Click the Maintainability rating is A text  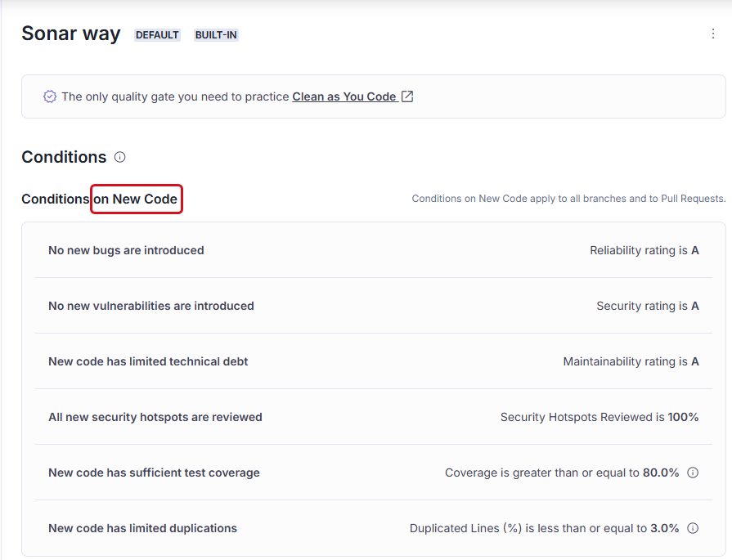[631, 361]
